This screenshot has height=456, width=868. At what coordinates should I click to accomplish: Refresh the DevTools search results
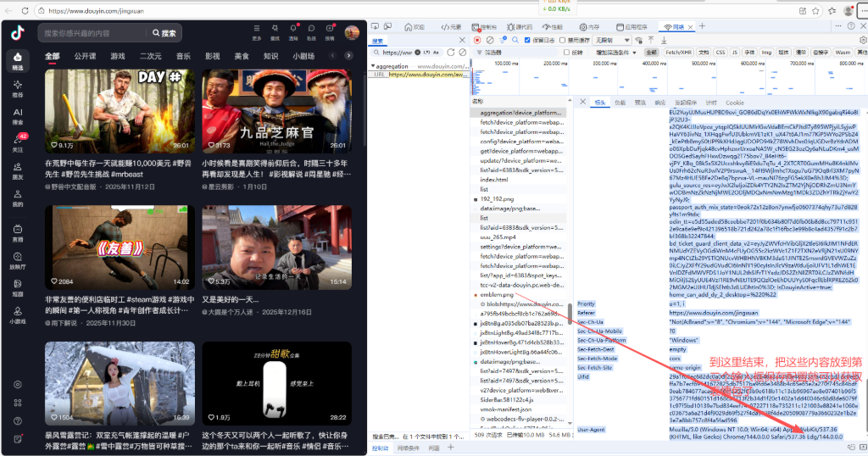coord(451,52)
